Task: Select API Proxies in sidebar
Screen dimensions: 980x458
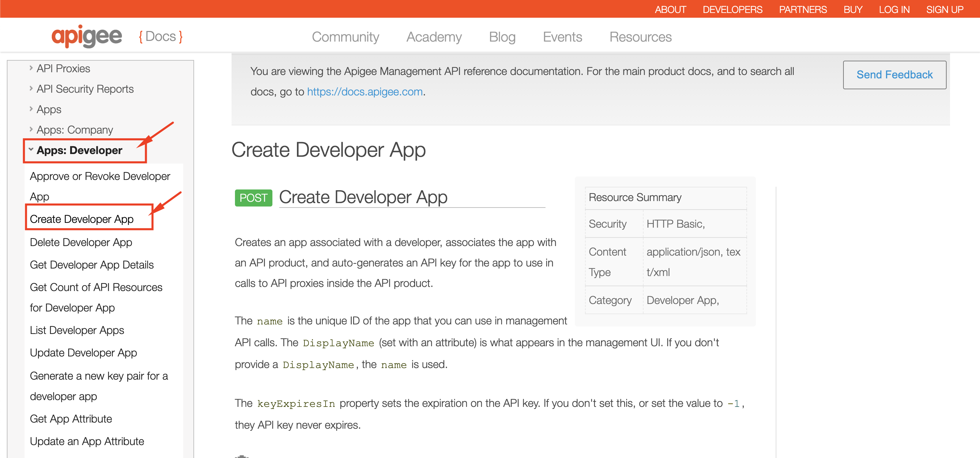Action: 63,68
